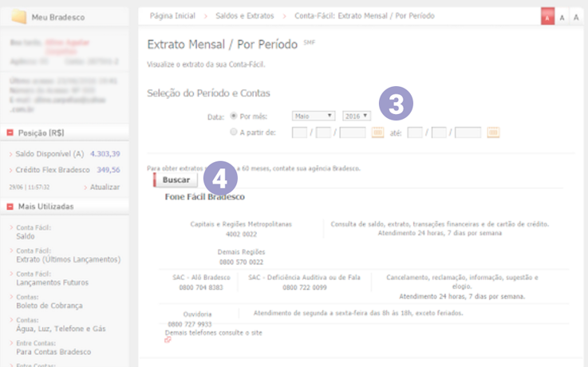Viewport: 588px width, 367px height.
Task: Click phone number 4002 0022
Action: tap(241, 235)
